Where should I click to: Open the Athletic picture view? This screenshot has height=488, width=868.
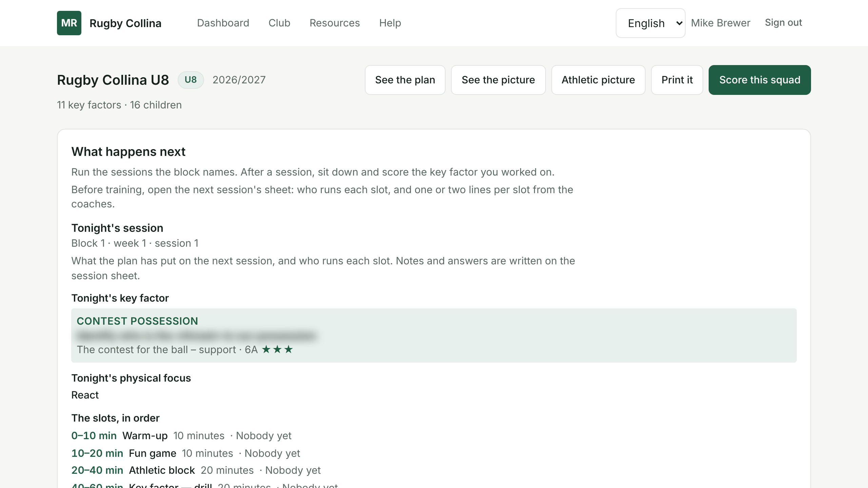[x=598, y=80]
